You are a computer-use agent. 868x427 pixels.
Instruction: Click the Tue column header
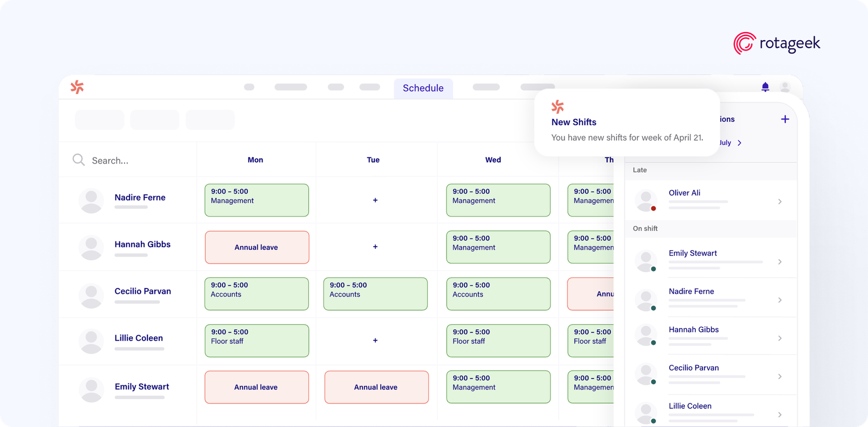click(373, 160)
